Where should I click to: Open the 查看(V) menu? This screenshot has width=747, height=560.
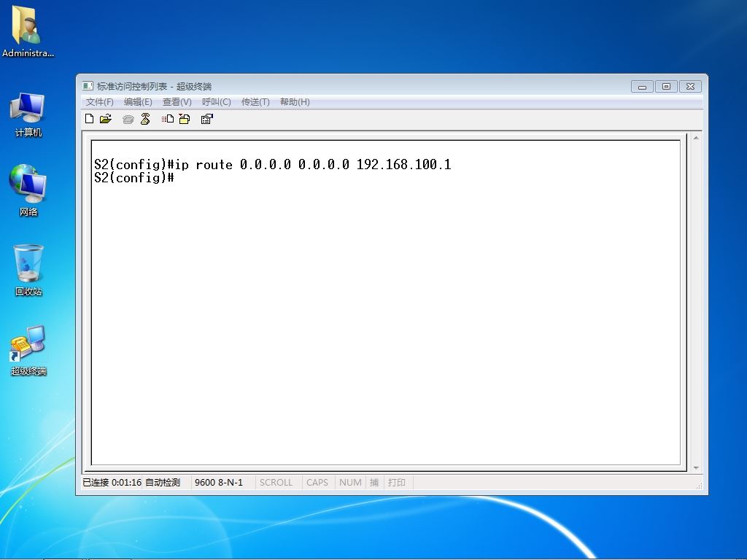point(177,102)
